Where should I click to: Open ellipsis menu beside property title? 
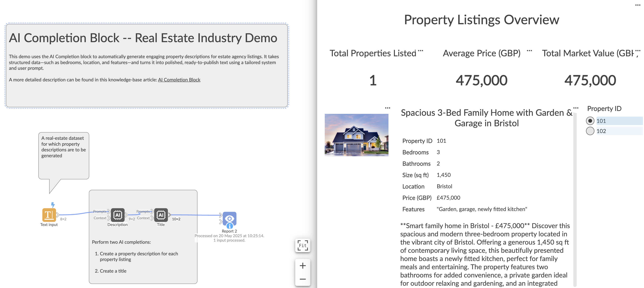tap(576, 108)
